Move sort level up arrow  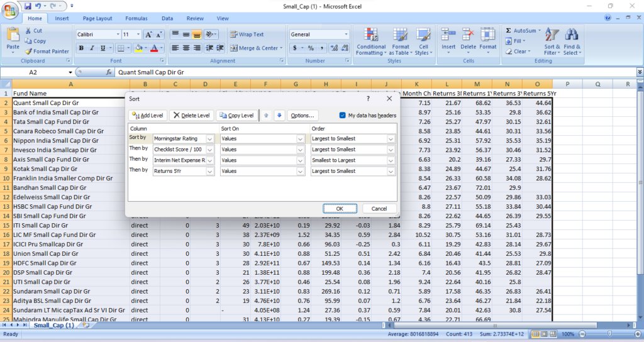point(266,116)
